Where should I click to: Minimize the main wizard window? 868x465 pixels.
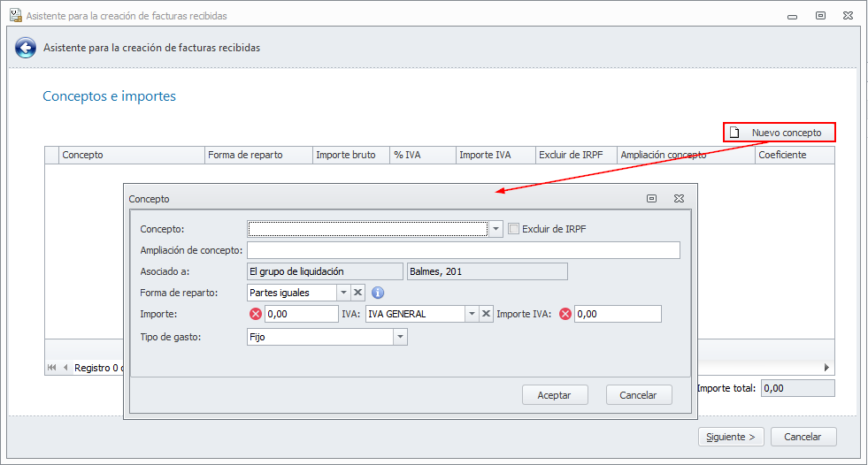(792, 16)
